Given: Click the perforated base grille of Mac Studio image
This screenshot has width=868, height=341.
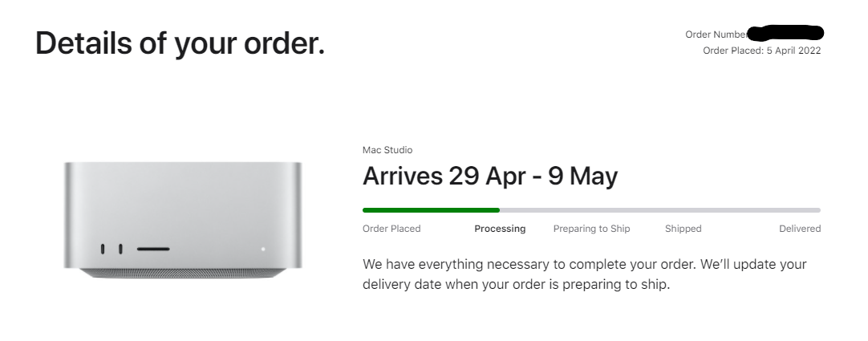Looking at the screenshot, I should 183,273.
